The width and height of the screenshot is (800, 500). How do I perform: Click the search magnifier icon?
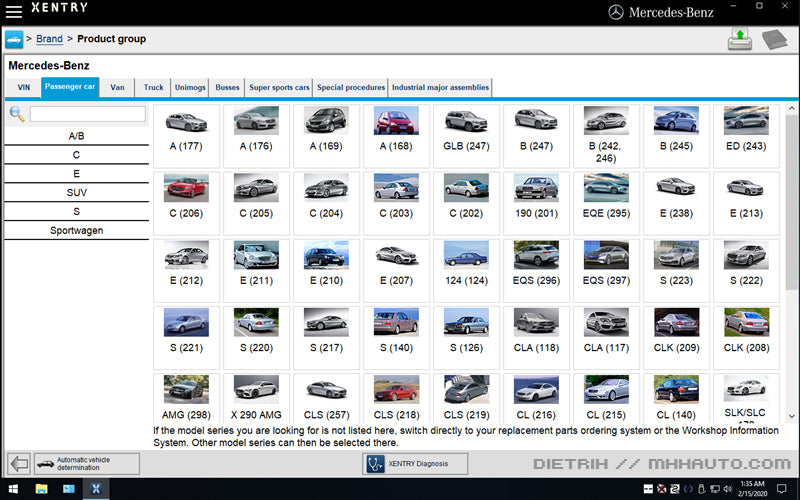pyautogui.click(x=17, y=114)
